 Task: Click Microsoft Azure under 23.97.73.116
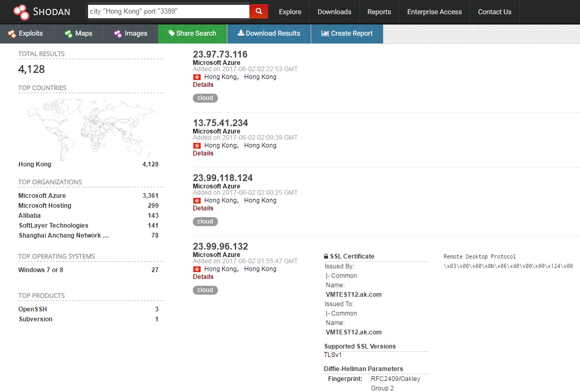216,62
